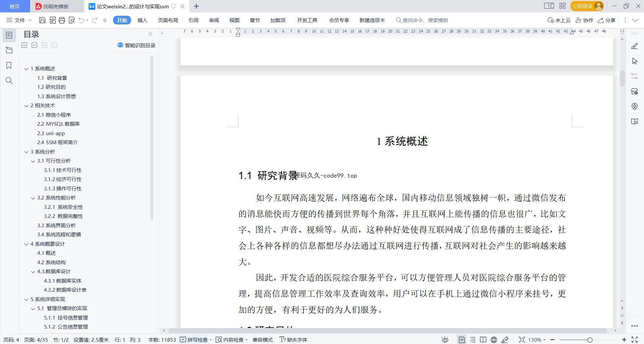Open the 文件 menu dropdown
Image resolution: width=644 pixels, height=344 pixels.
19,20
